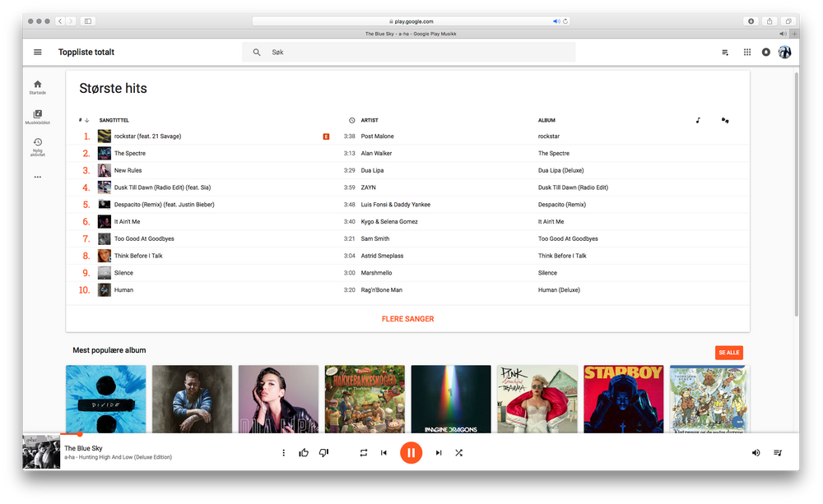Open artist ZAYN
This screenshot has width=823, height=504.
coord(369,187)
